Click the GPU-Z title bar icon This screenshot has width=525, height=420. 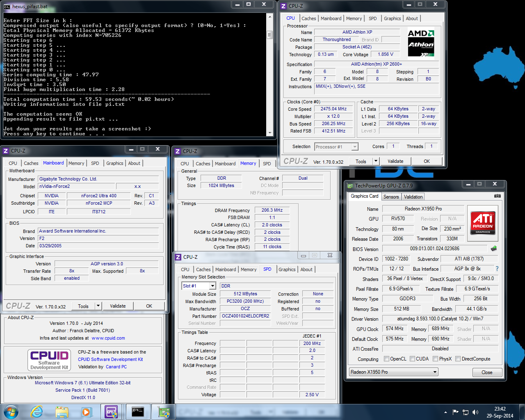pos(350,185)
